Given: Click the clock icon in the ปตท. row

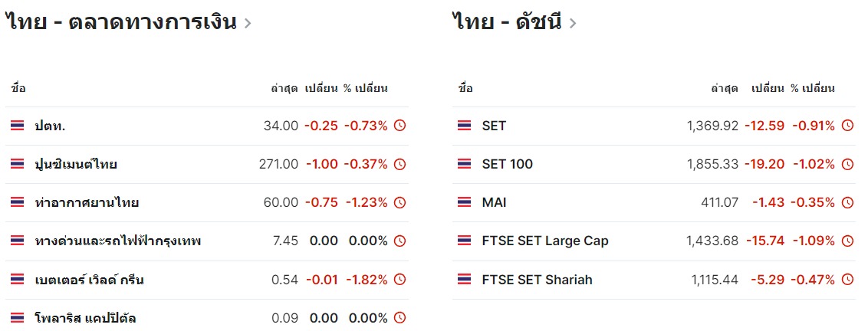Looking at the screenshot, I should (x=399, y=126).
